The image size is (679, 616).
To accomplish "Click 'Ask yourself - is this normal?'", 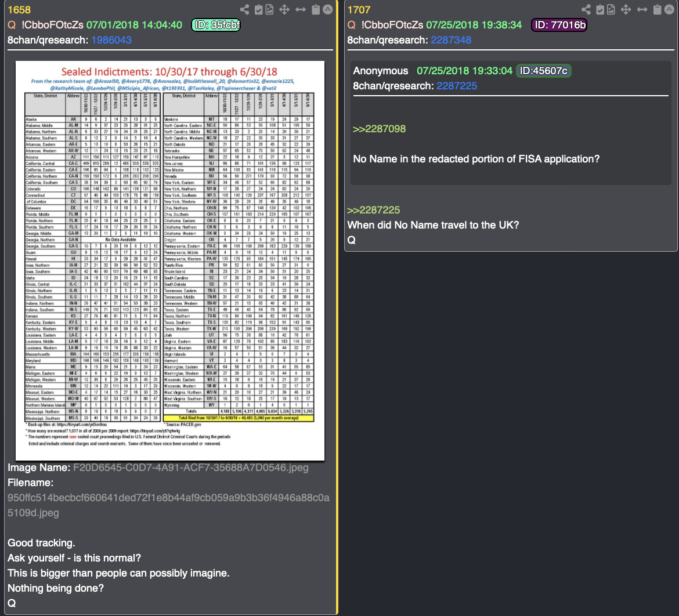I will click(74, 559).
